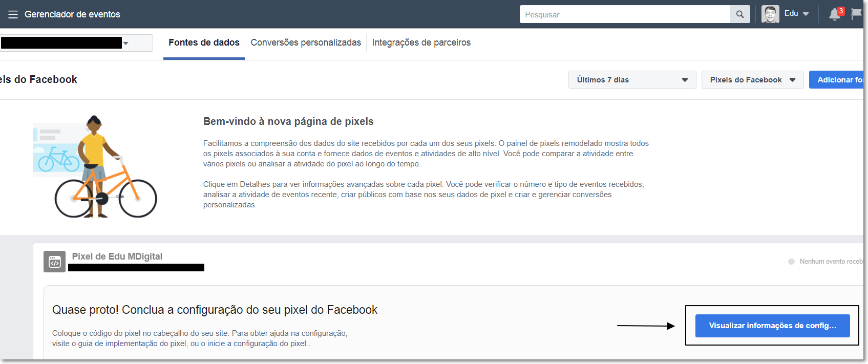Open the notifications bell
The height and width of the screenshot is (364, 868).
835,14
